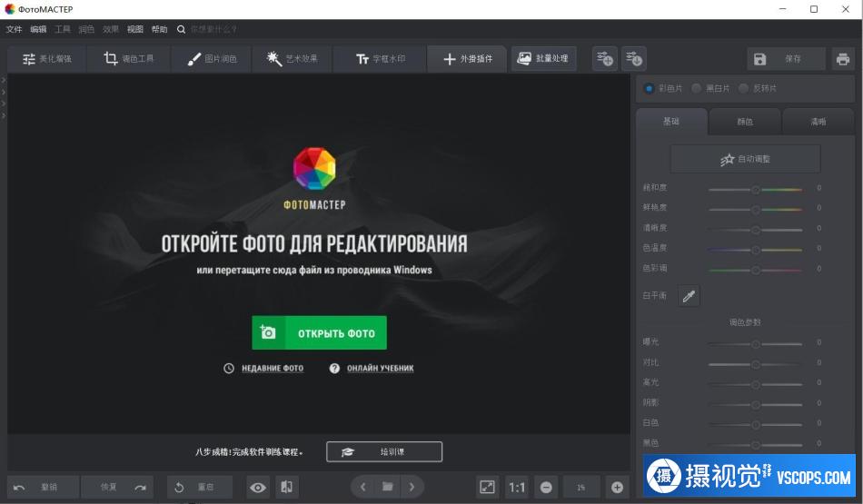This screenshot has height=504, width=863.
Task: Open the folder icon in bottom bar
Action: tap(388, 487)
